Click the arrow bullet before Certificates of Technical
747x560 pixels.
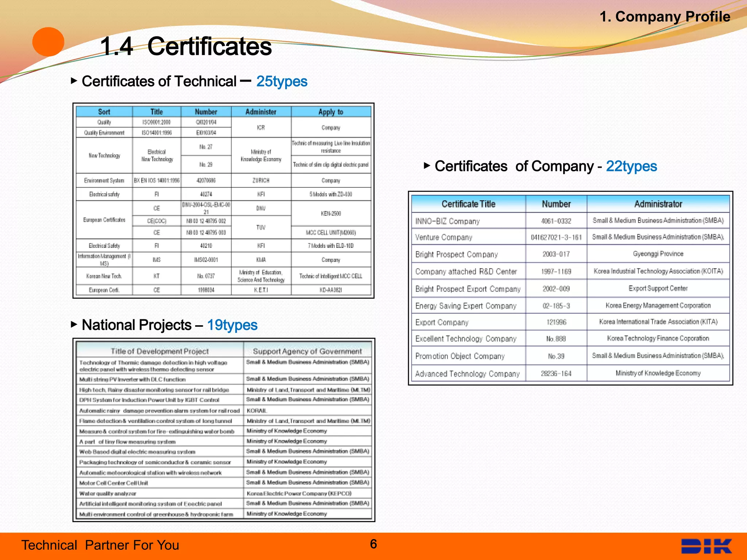pyautogui.click(x=74, y=81)
